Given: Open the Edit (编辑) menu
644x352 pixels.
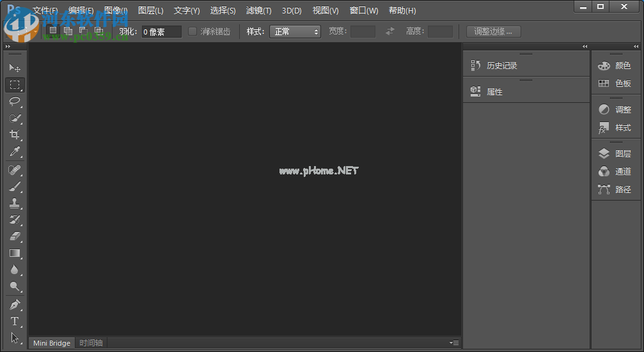Looking at the screenshot, I should click(x=81, y=11).
